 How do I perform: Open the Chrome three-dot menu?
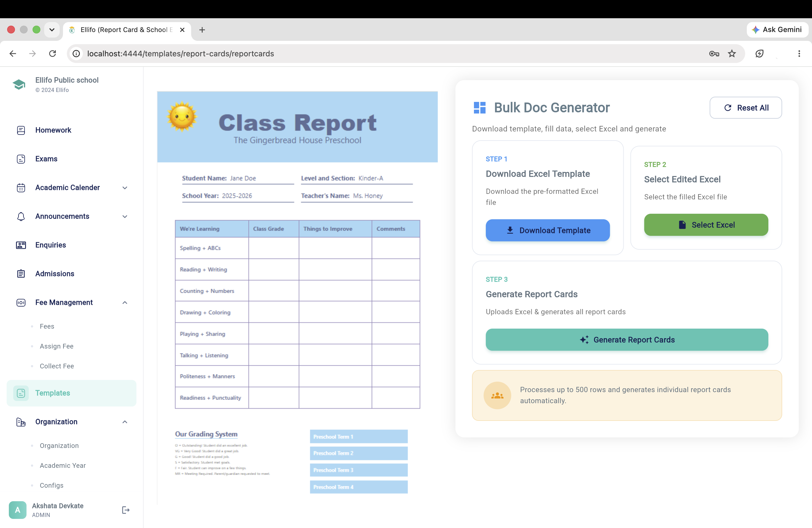tap(799, 54)
